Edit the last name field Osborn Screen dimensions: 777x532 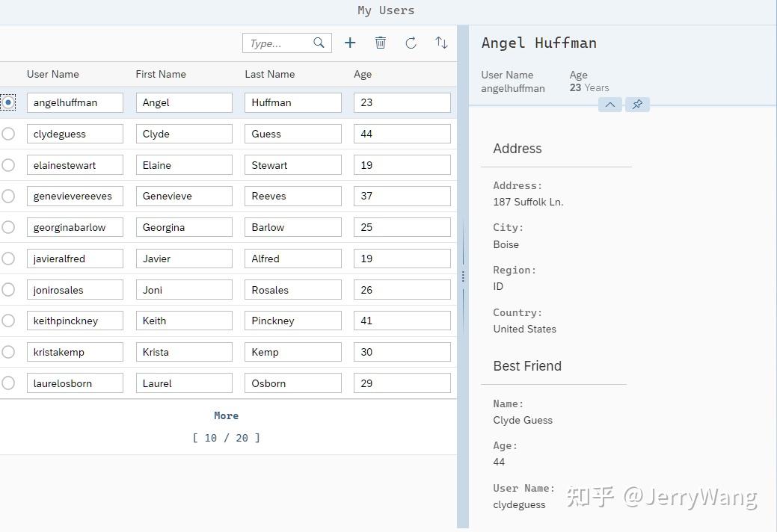click(x=293, y=383)
